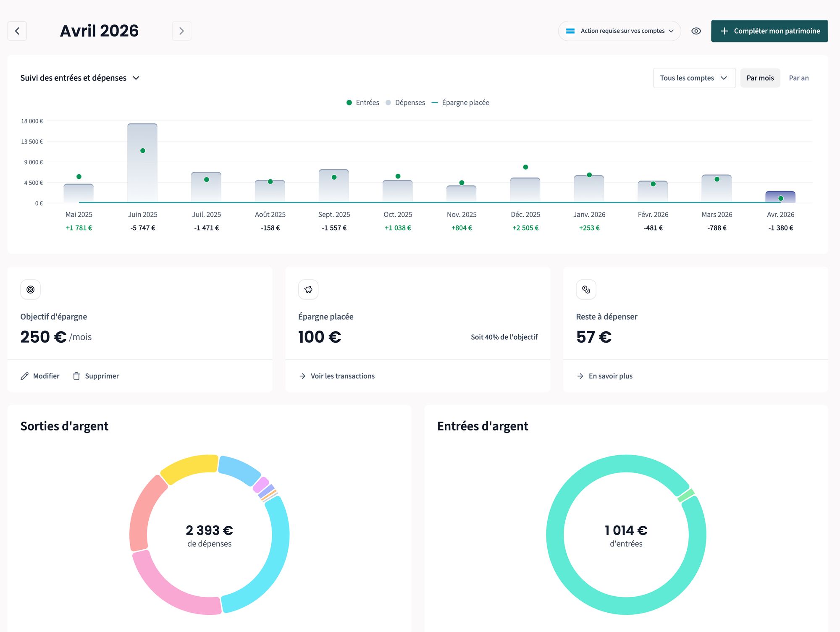Click the trash icon next to Supprimer
Viewport: 840px width, 632px height.
(x=76, y=376)
